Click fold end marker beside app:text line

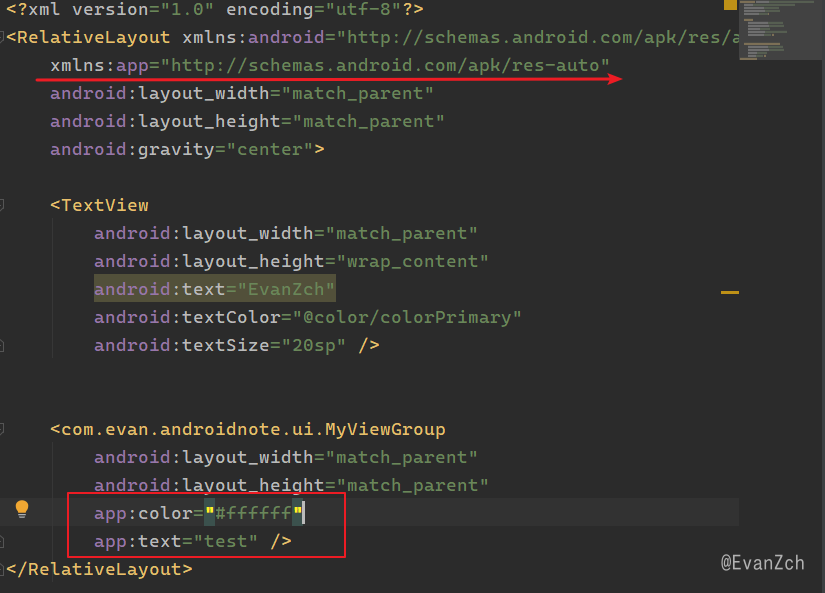coord(2,541)
